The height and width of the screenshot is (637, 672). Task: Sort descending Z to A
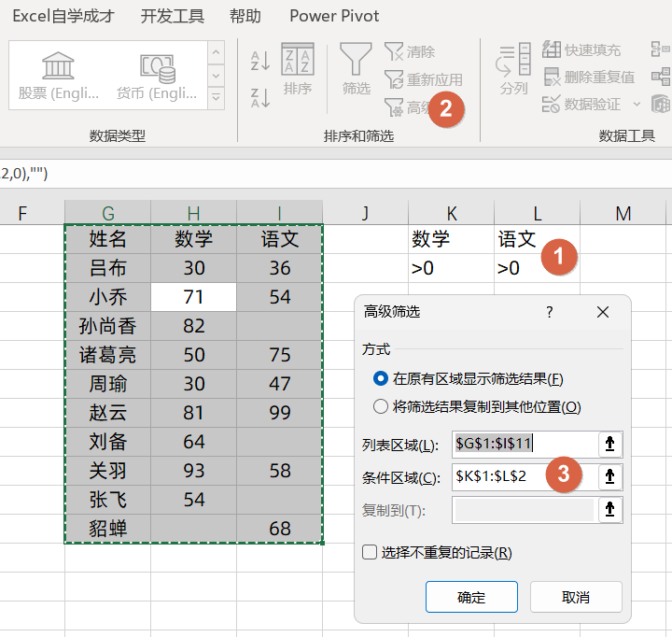click(x=260, y=98)
